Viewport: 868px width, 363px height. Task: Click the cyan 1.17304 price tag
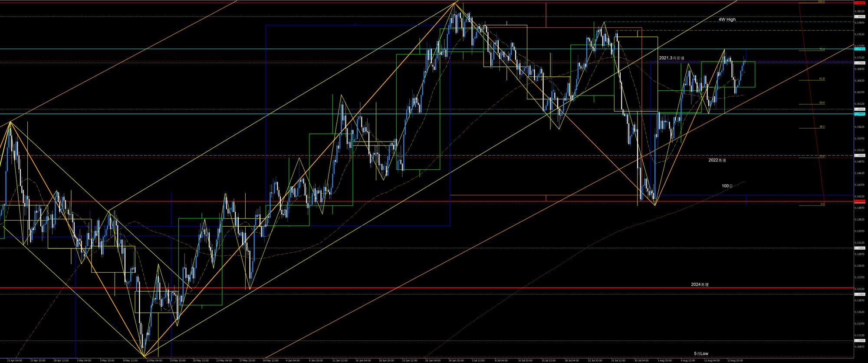[859, 49]
